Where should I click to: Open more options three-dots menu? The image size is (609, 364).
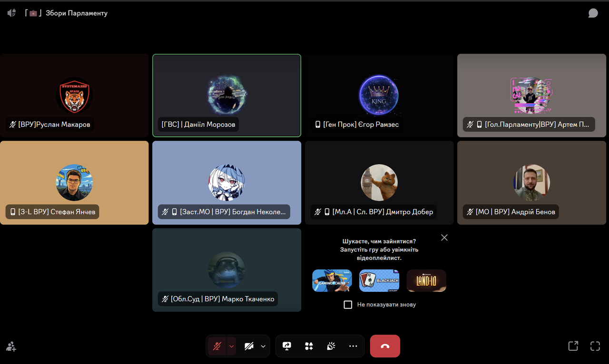[353, 346]
